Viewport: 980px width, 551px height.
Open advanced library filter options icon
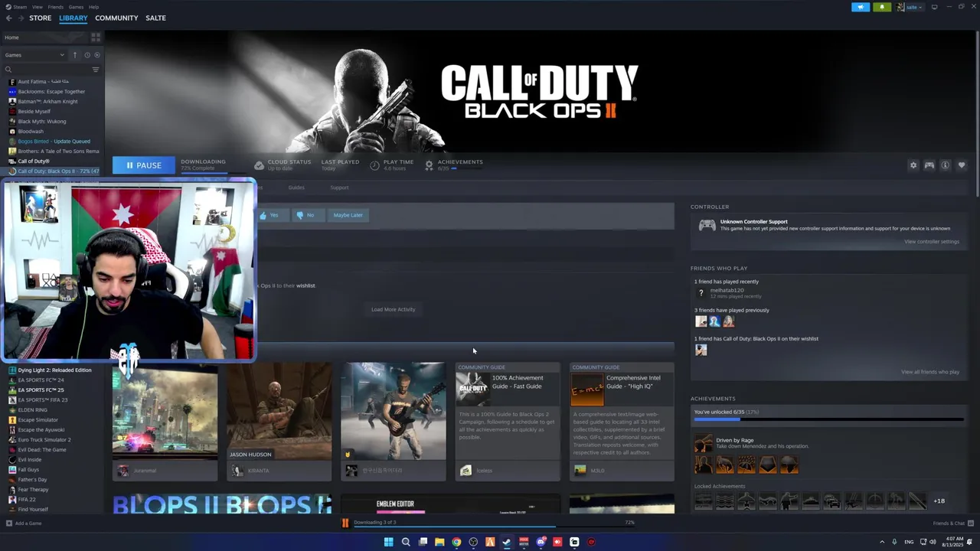96,70
